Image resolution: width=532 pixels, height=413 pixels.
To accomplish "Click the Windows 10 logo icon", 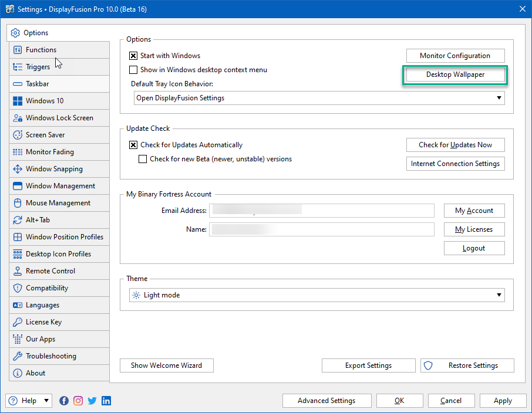I will coord(17,101).
